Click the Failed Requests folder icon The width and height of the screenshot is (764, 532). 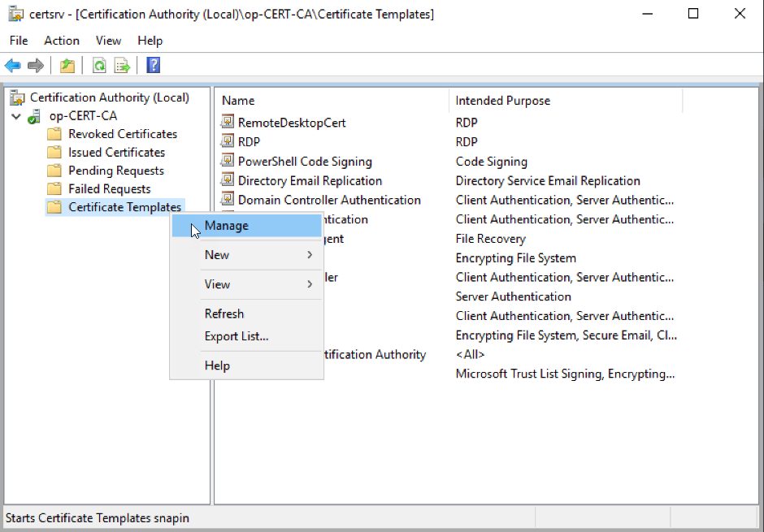coord(54,189)
